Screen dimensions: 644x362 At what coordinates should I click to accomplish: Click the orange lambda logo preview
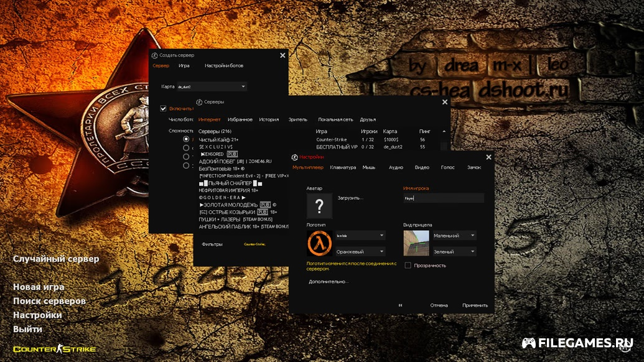click(320, 243)
